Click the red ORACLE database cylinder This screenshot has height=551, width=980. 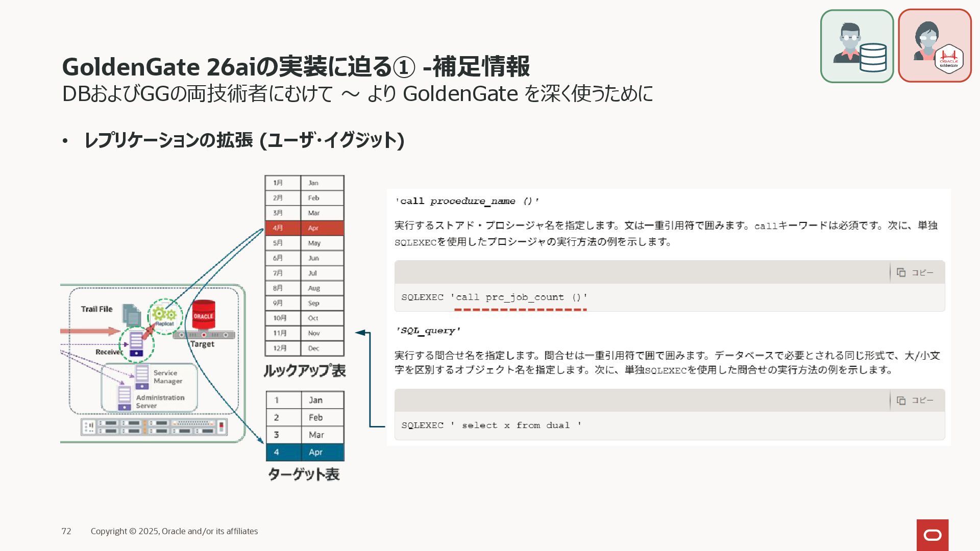(203, 316)
